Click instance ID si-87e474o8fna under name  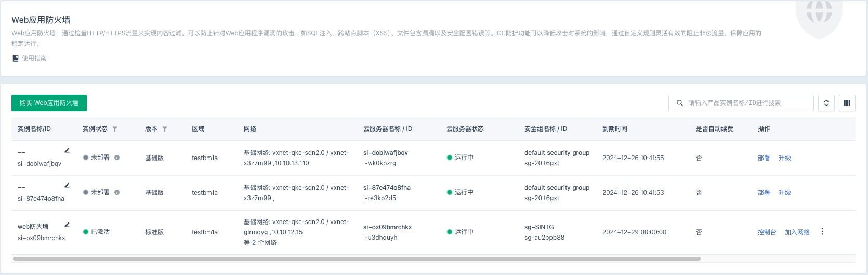coord(41,199)
